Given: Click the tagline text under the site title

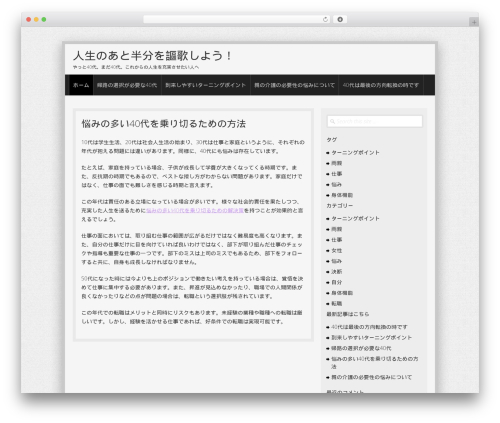Looking at the screenshot, I should tap(136, 67).
